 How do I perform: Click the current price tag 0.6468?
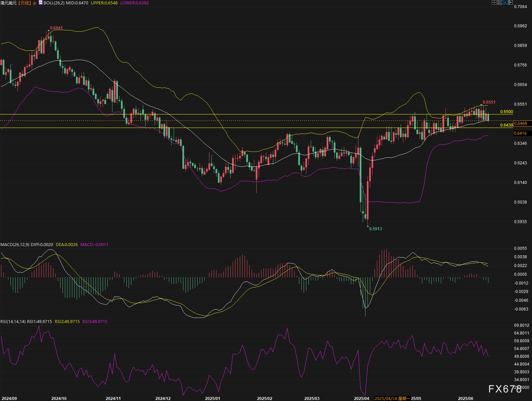[521, 124]
